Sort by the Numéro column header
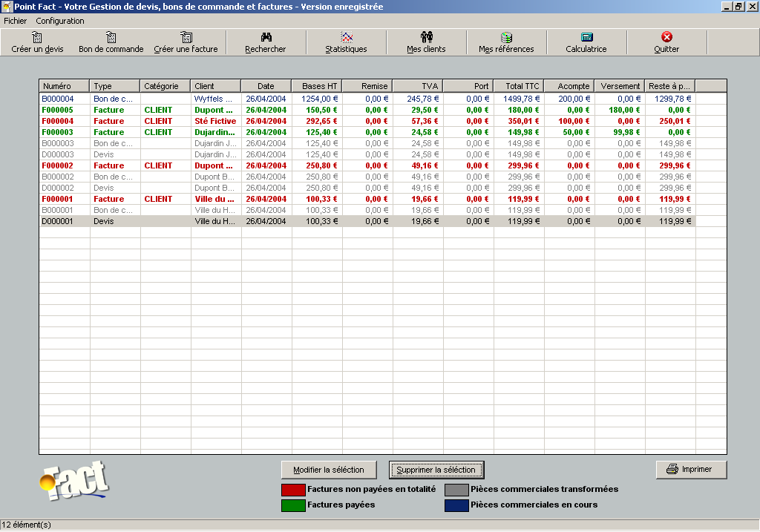 click(x=65, y=86)
